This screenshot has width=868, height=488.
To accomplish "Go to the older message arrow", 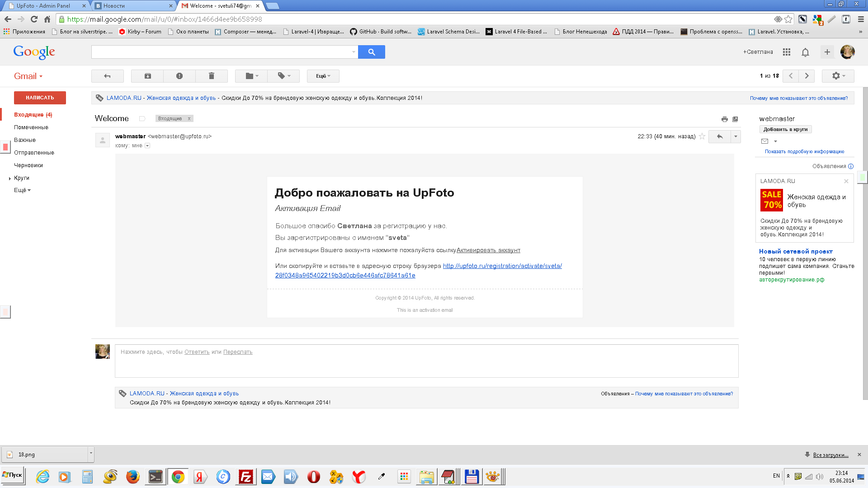I will [x=807, y=76].
